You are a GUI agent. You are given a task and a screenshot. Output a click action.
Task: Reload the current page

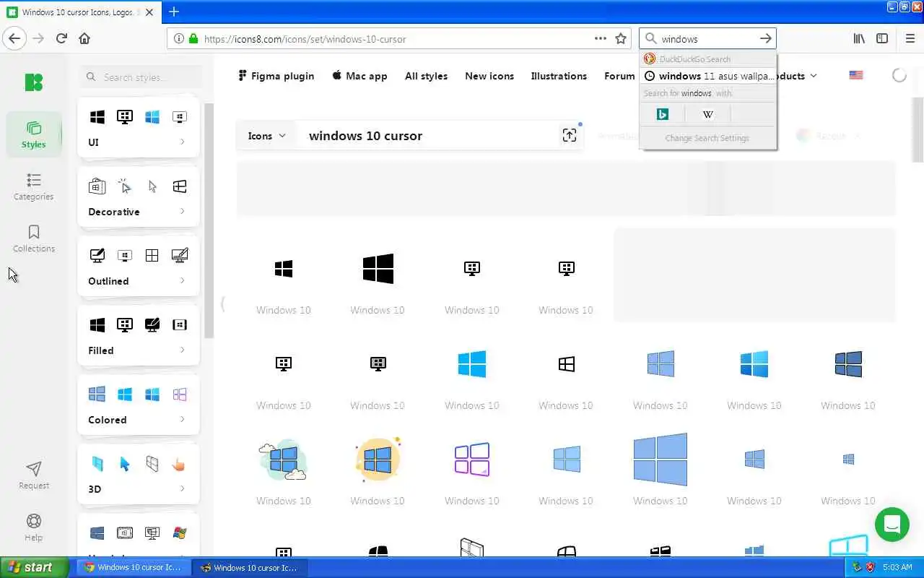61,38
